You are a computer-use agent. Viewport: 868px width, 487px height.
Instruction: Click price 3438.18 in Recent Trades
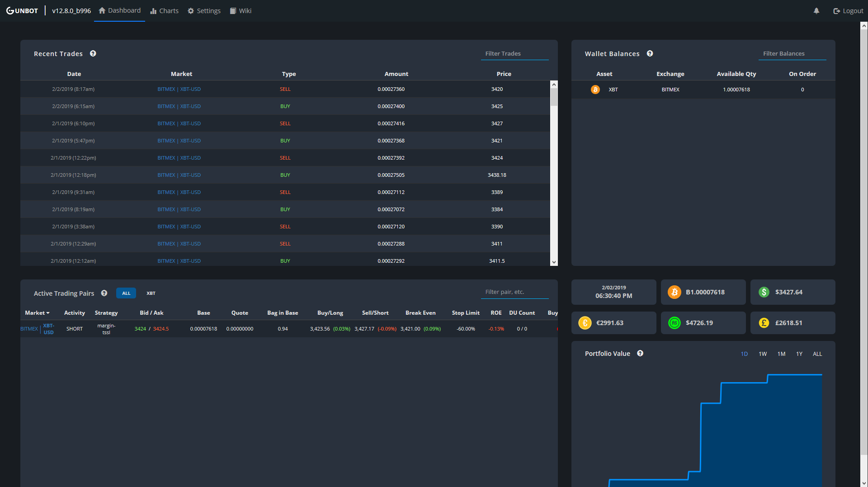[x=497, y=175]
